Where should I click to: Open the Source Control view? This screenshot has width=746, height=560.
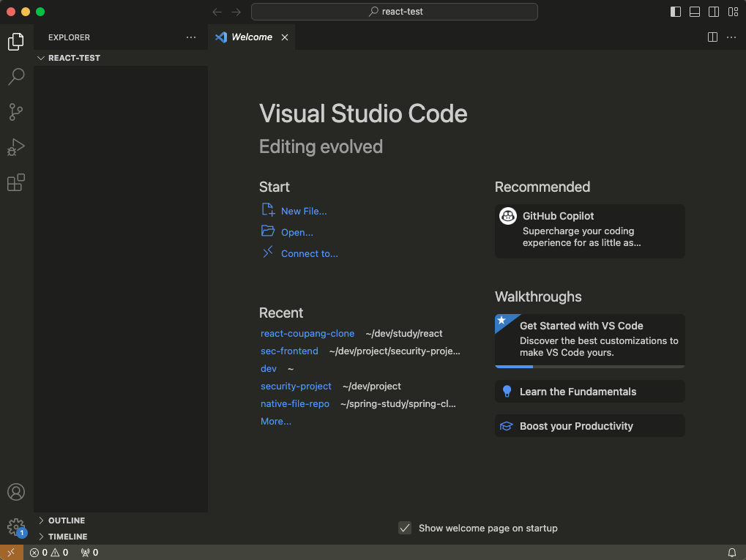16,112
